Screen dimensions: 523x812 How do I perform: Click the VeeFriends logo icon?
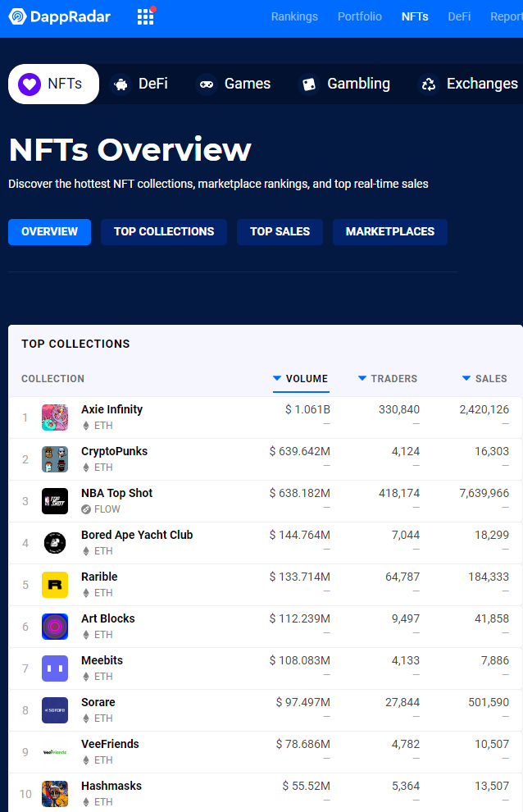55,752
